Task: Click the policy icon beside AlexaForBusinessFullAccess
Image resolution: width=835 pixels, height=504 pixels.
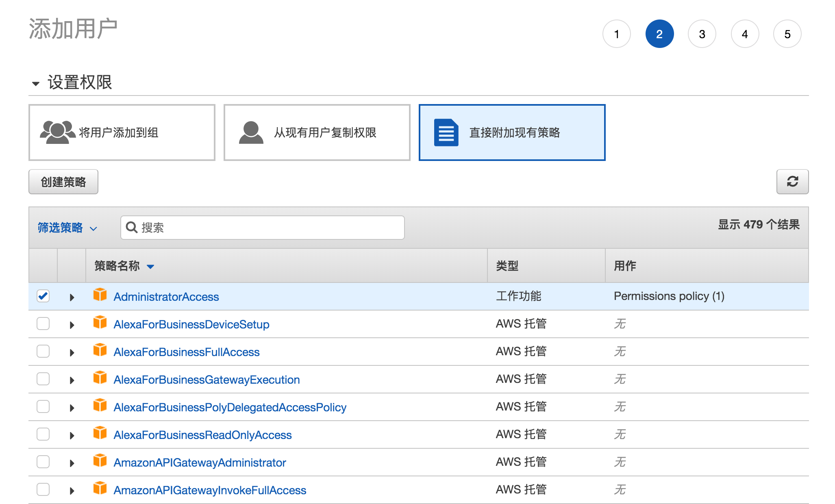Action: (100, 350)
